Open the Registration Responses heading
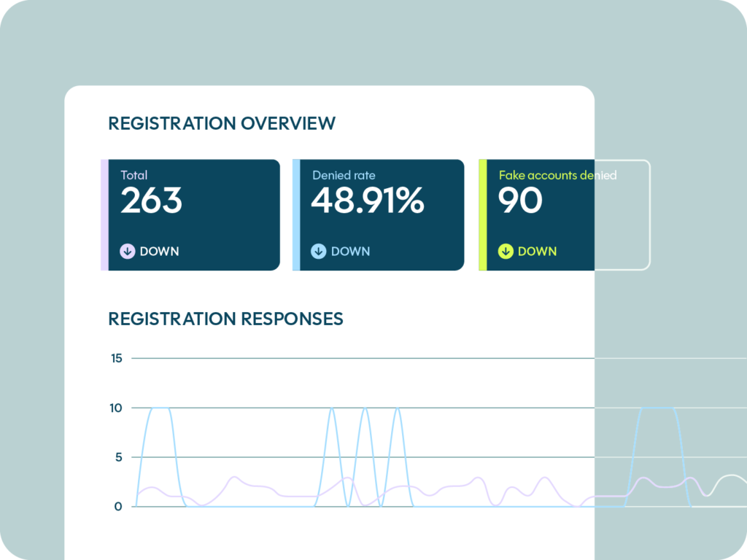 coord(225,319)
